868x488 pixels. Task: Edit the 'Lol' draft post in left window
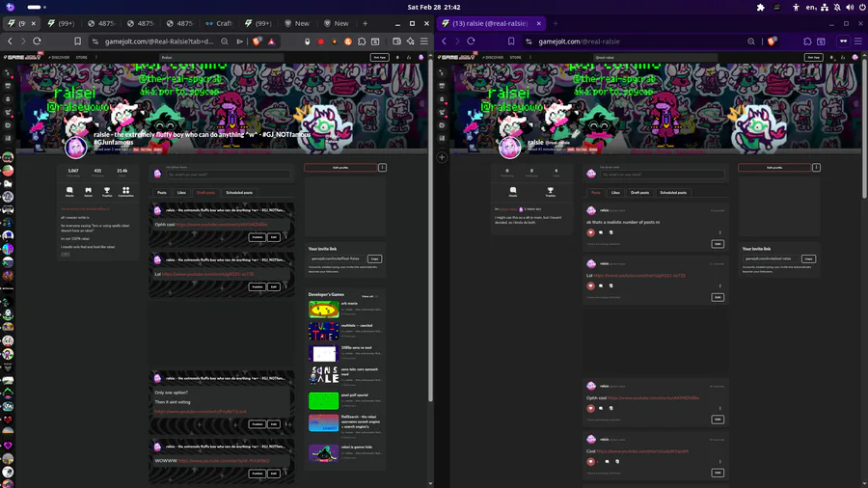274,286
